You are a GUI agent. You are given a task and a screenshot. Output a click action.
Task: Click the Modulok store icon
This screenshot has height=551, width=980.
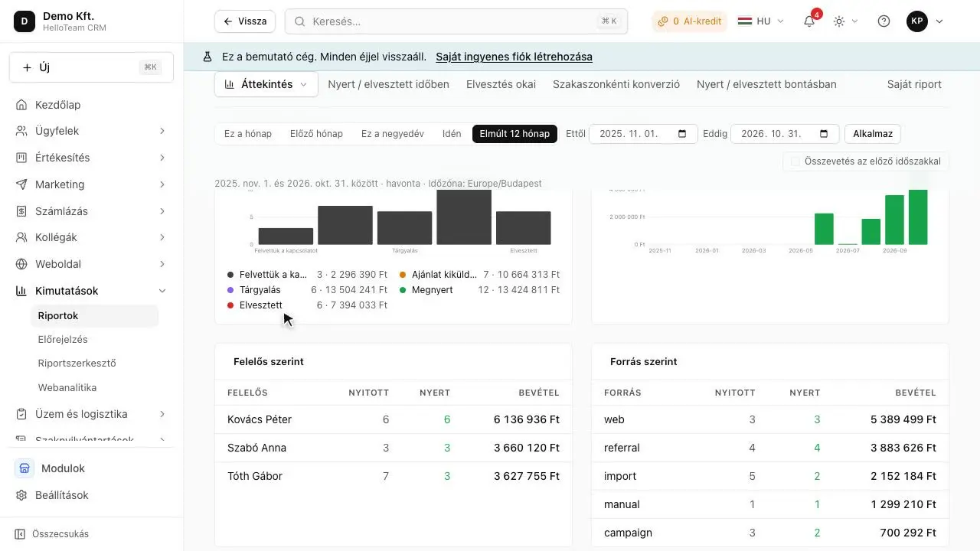24,468
